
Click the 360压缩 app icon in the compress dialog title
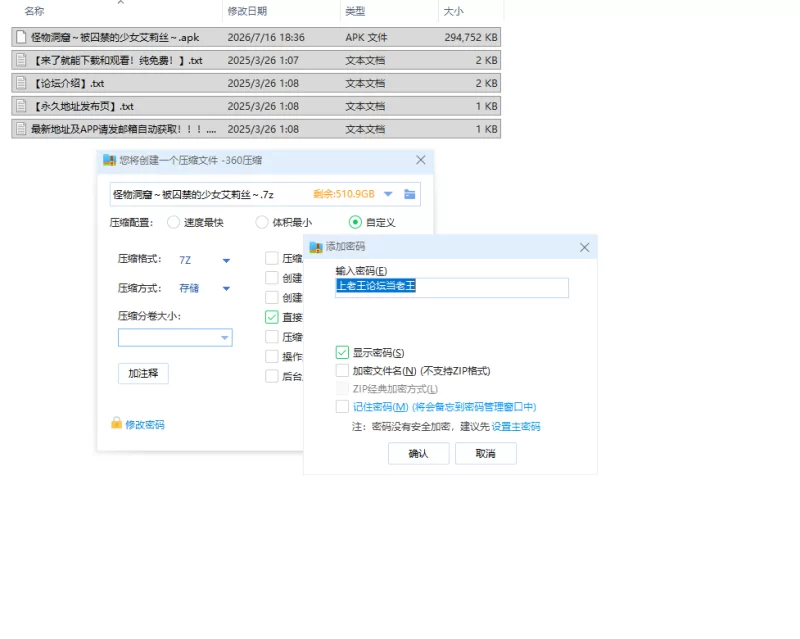tap(109, 160)
